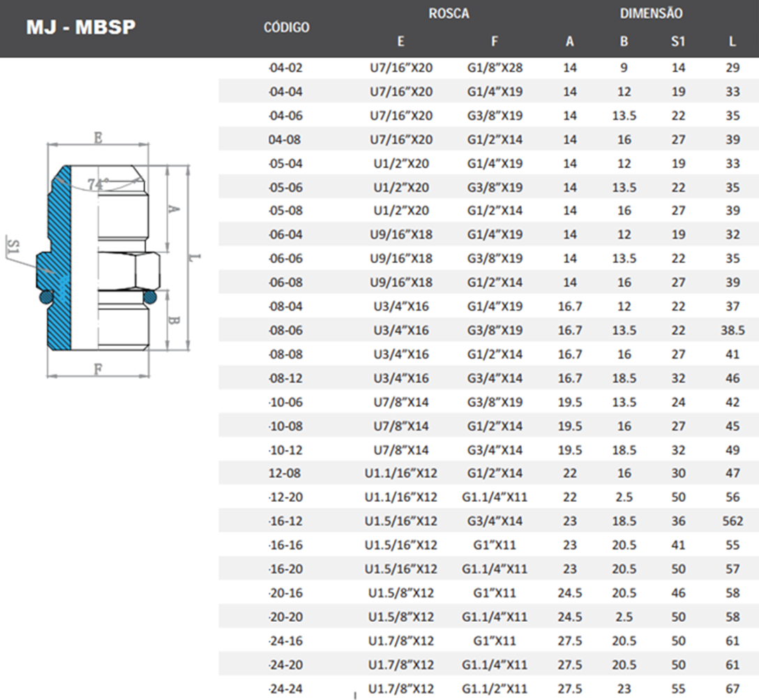Click the G1.1/2"X11 thread cell

pyautogui.click(x=495, y=688)
